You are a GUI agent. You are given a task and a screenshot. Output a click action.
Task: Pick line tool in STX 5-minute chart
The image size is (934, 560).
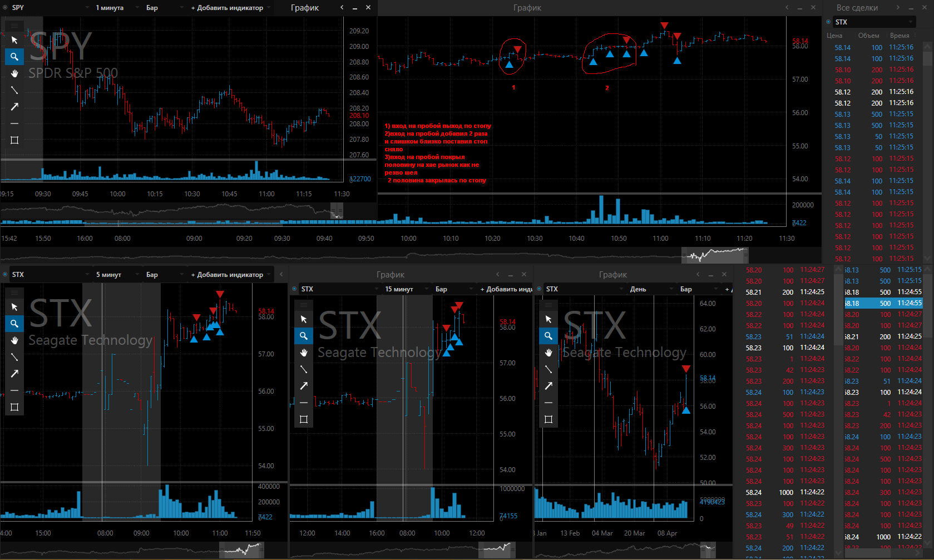tap(14, 357)
